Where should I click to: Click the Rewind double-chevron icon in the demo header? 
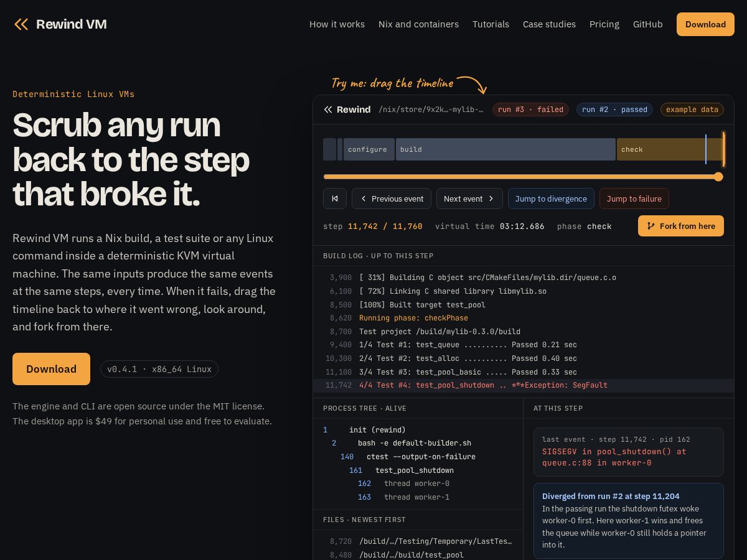tap(328, 110)
